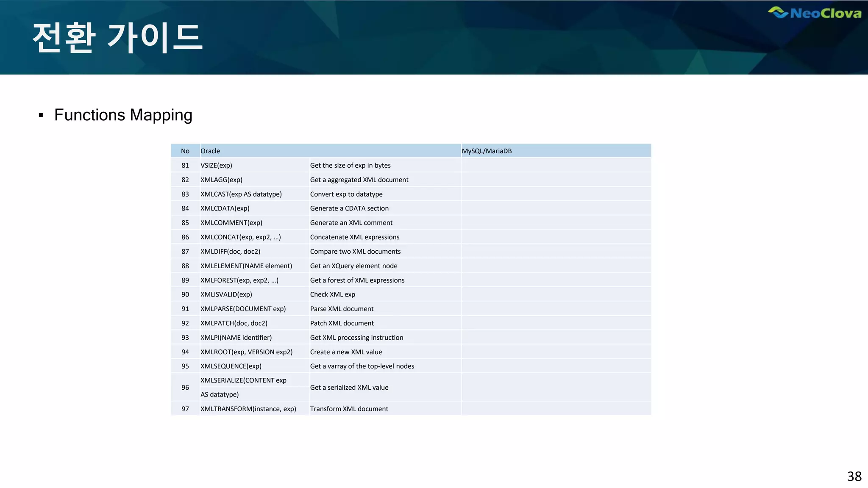868x488 pixels.
Task: Click Get a forest of XML expressions
Action: [357, 280]
